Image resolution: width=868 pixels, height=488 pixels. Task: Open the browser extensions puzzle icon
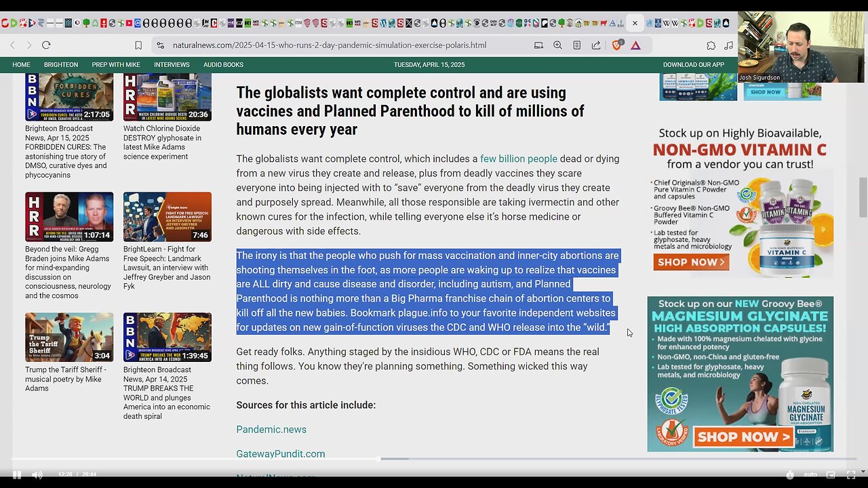click(x=711, y=45)
